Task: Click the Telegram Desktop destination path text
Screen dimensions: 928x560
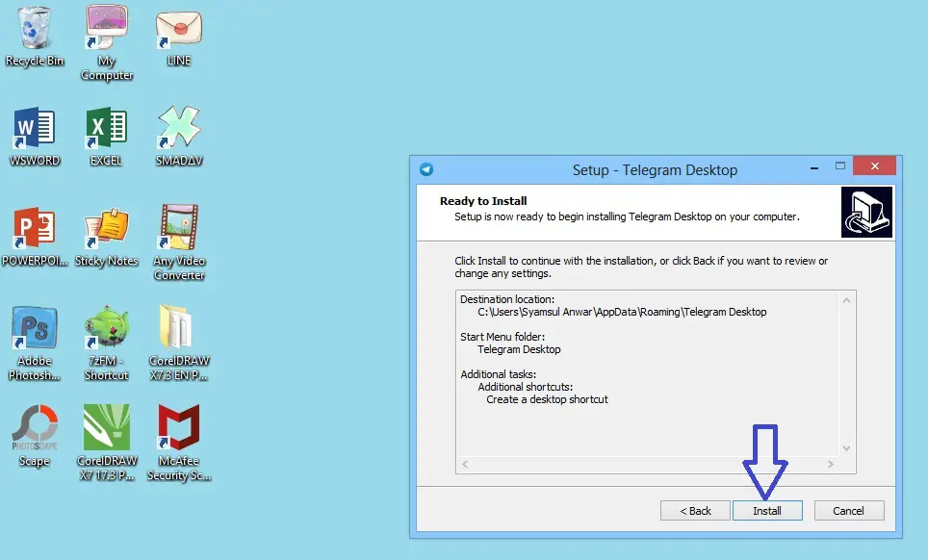Action: click(x=622, y=312)
